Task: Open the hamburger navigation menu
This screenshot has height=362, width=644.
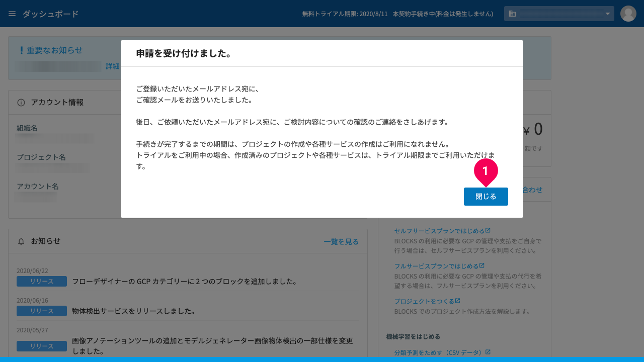Action: click(12, 14)
